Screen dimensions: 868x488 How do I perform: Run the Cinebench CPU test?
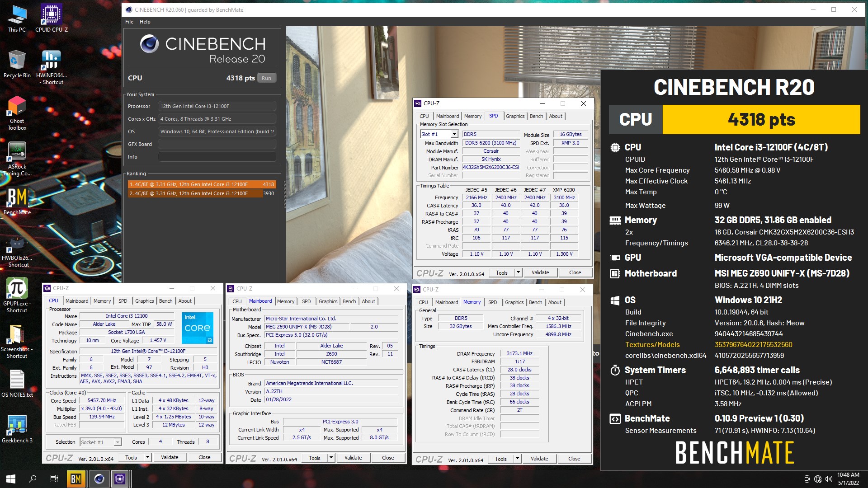(267, 78)
